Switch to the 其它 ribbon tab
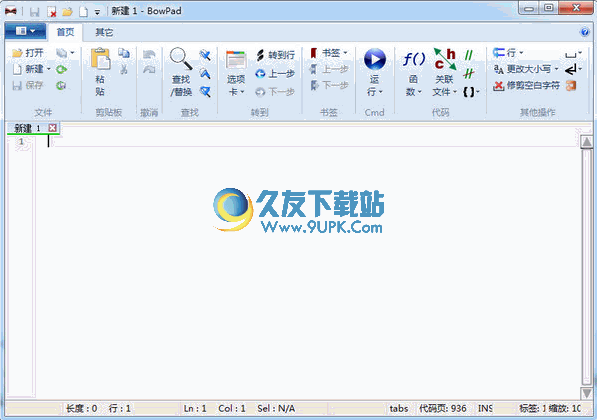597x420 pixels. click(104, 32)
